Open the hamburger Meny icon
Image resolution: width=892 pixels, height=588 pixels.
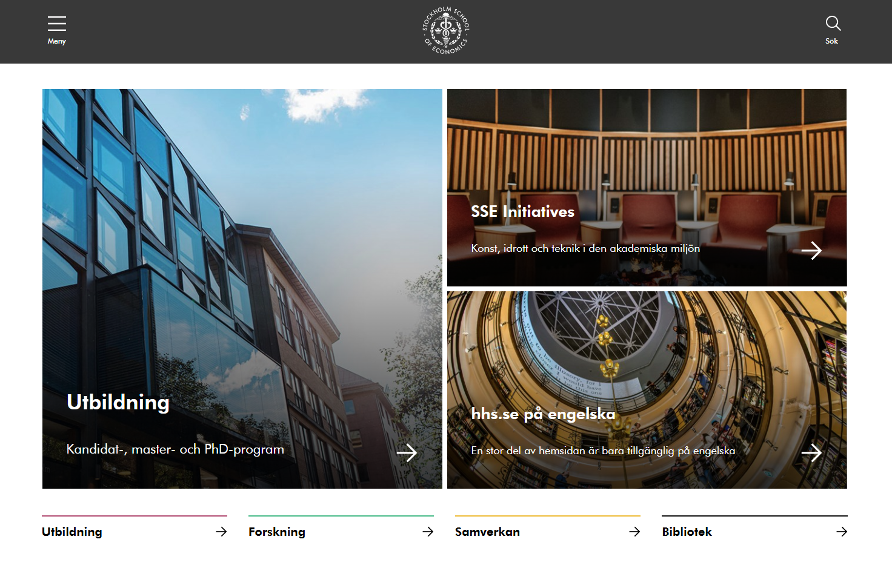pos(57,24)
